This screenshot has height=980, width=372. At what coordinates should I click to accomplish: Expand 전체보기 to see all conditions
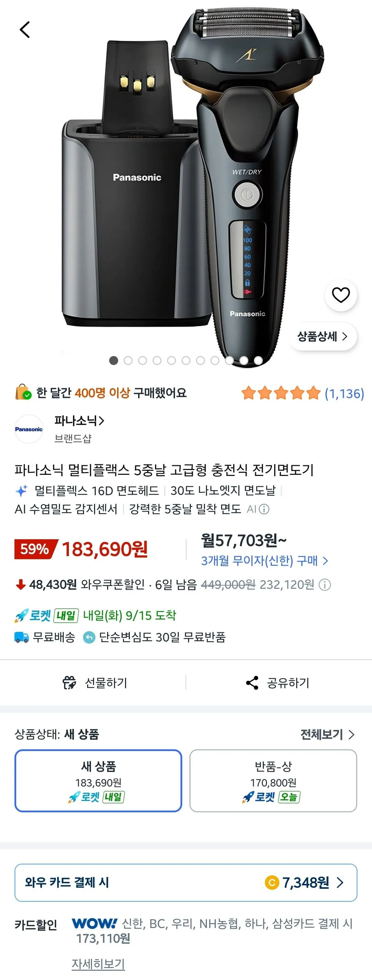[328, 734]
